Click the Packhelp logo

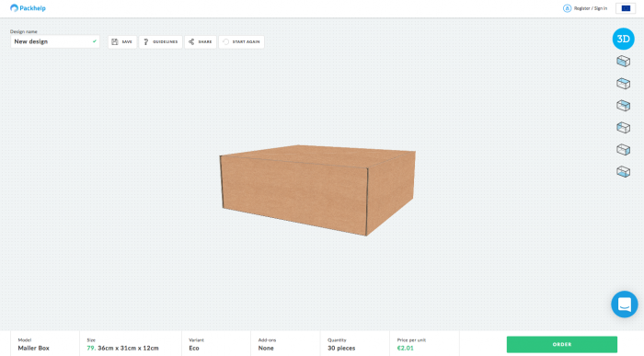click(28, 8)
